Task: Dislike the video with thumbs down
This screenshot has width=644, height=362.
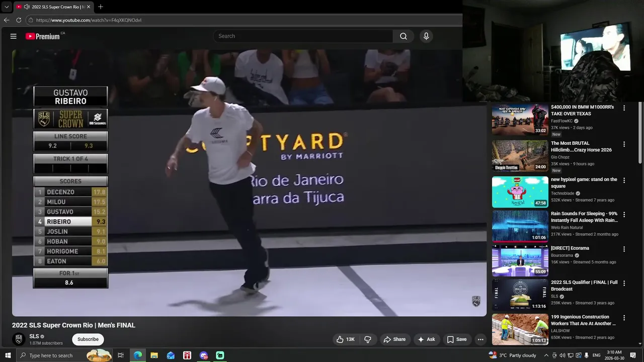Action: pyautogui.click(x=368, y=339)
